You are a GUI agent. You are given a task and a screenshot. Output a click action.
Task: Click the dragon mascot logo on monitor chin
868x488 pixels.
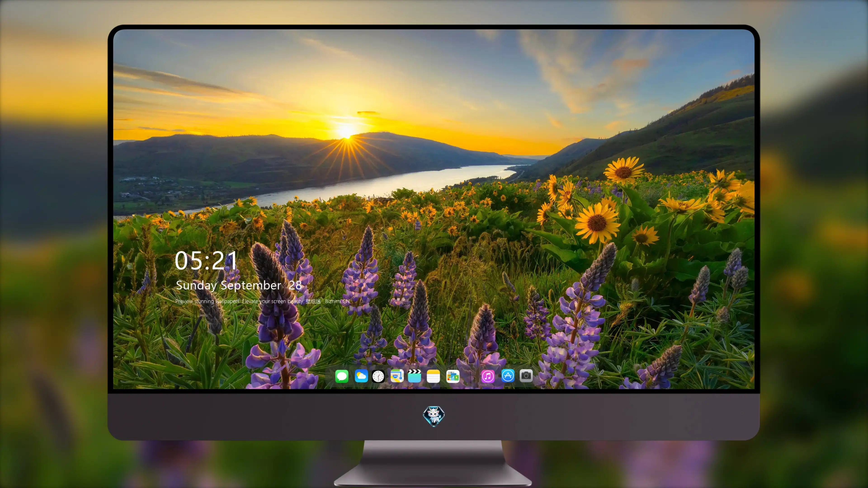pos(434,416)
